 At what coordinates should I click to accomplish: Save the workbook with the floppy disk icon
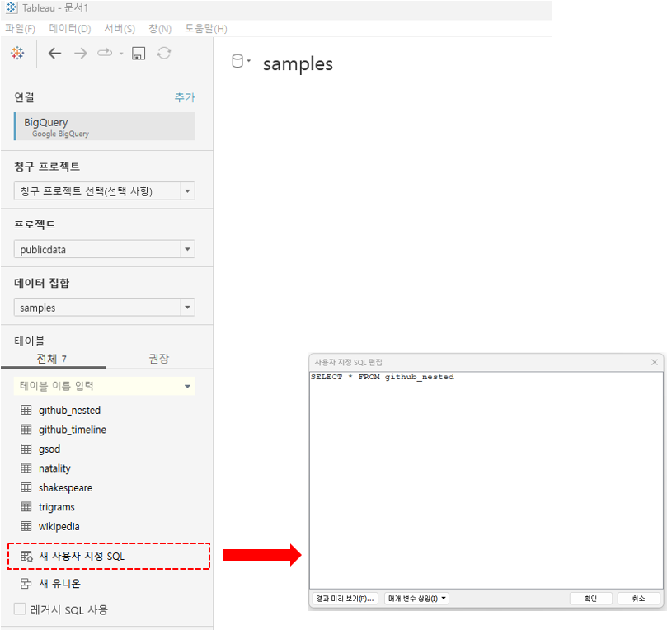click(139, 53)
